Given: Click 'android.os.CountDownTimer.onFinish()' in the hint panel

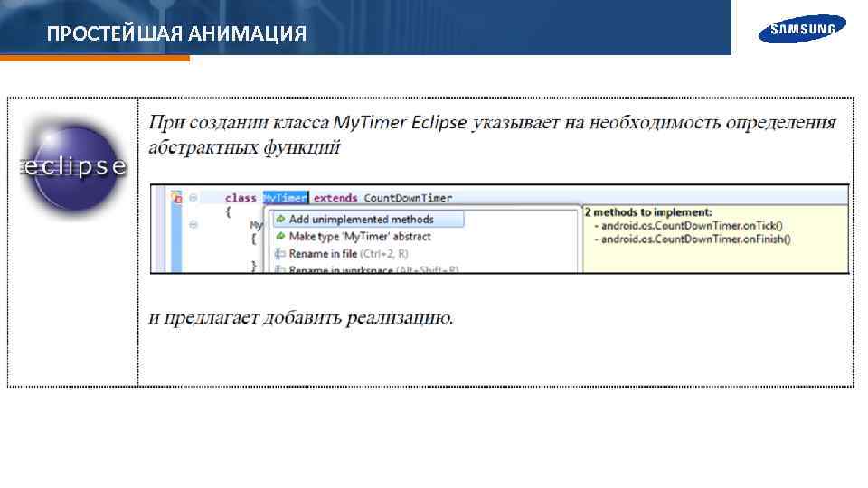Looking at the screenshot, I should (x=696, y=239).
